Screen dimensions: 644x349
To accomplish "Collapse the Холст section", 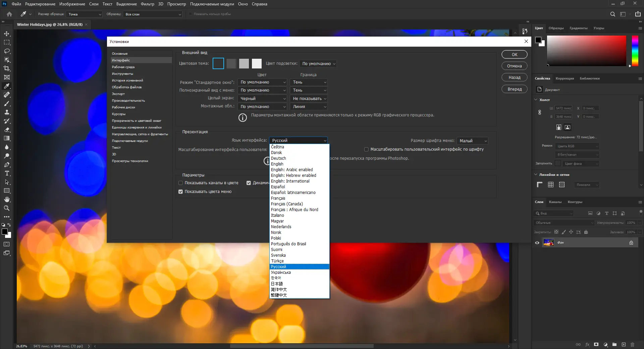I will click(x=536, y=100).
